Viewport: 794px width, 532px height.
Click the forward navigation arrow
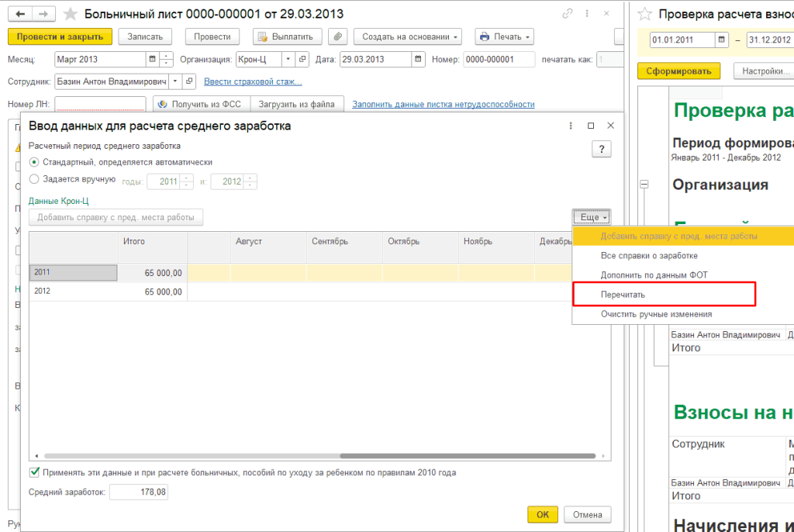coord(44,14)
